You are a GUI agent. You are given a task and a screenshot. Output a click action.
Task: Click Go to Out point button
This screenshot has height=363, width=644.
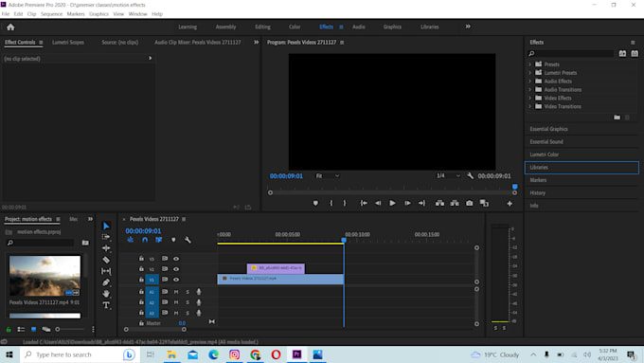point(421,203)
